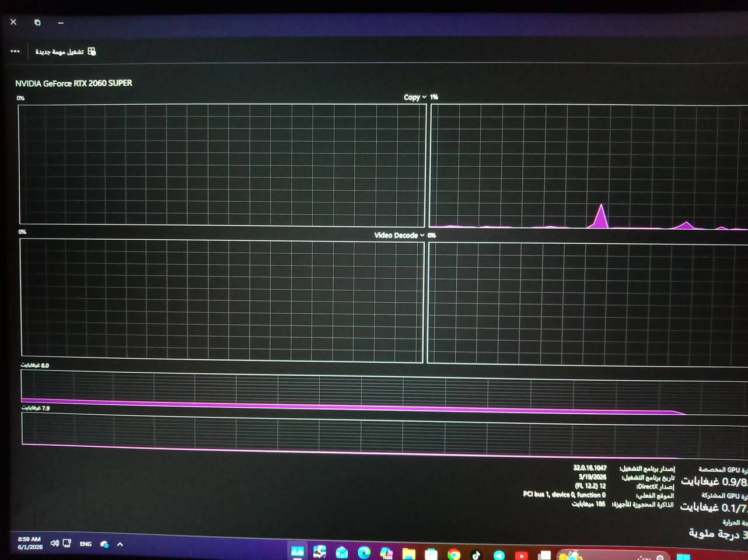This screenshot has height=560, width=748.
Task: Click the dedicated GPU memory value 0.9 غيغابايت
Action: coord(714,482)
